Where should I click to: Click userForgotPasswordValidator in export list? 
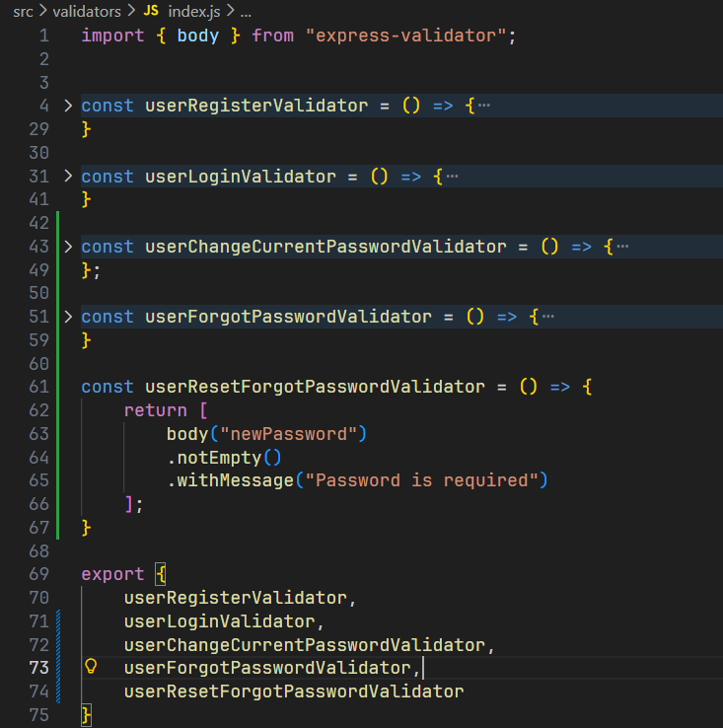pyautogui.click(x=267, y=668)
